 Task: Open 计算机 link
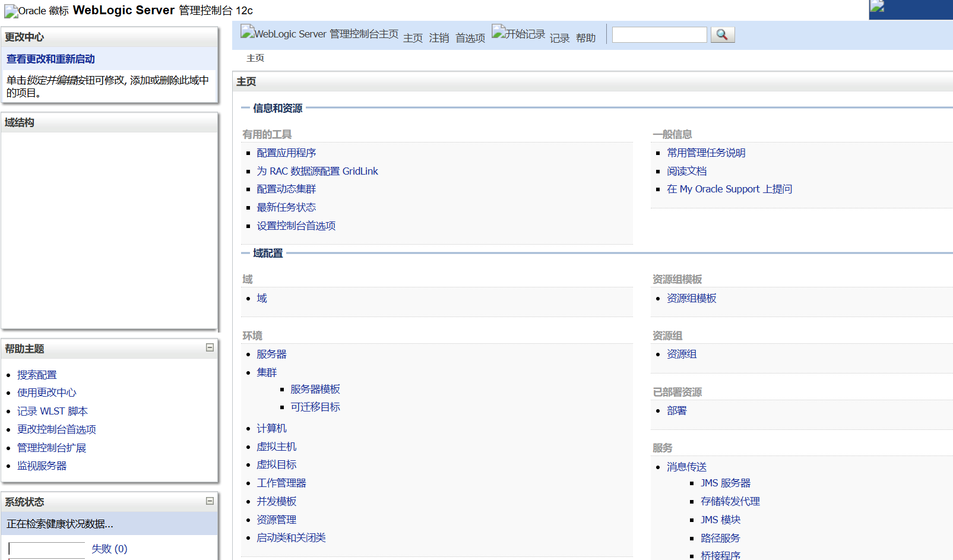(x=271, y=428)
